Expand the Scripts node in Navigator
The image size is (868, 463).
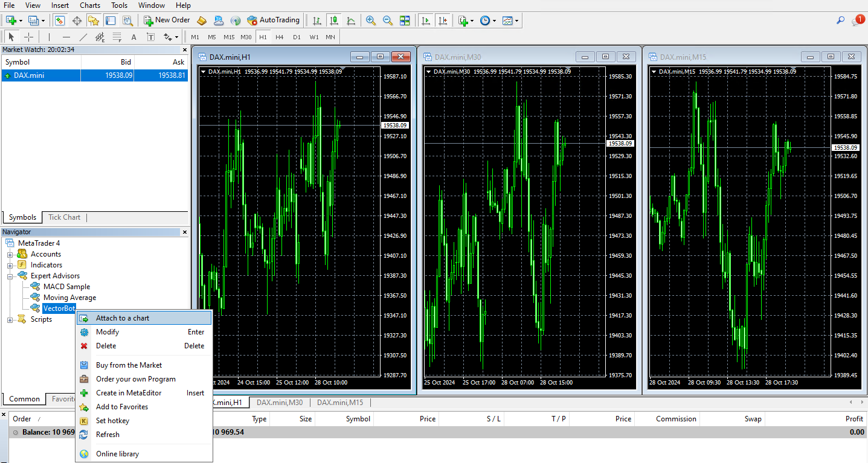click(10, 319)
